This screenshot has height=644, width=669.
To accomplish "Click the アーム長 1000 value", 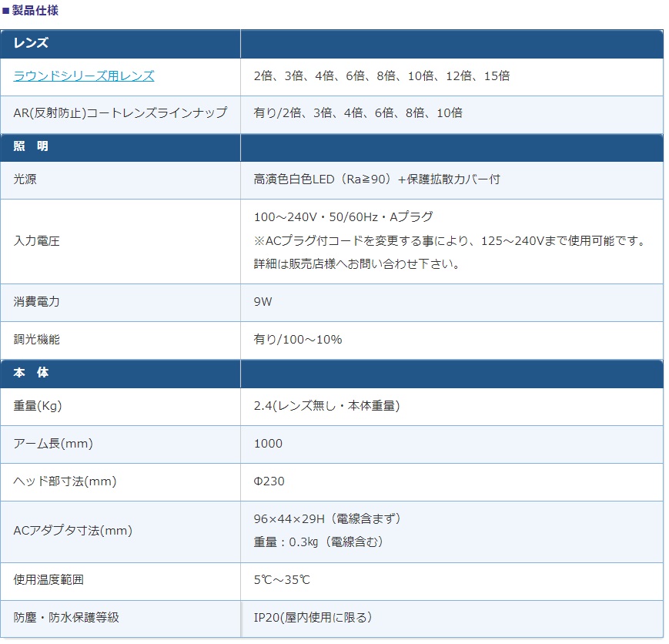I will [x=268, y=444].
